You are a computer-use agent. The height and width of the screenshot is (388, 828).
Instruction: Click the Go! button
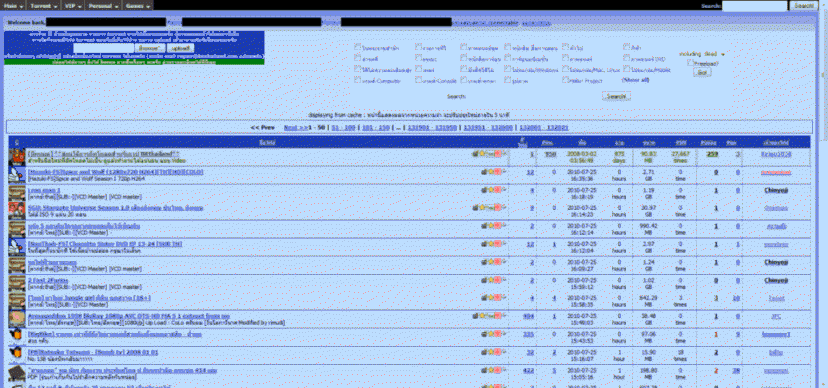tap(702, 72)
